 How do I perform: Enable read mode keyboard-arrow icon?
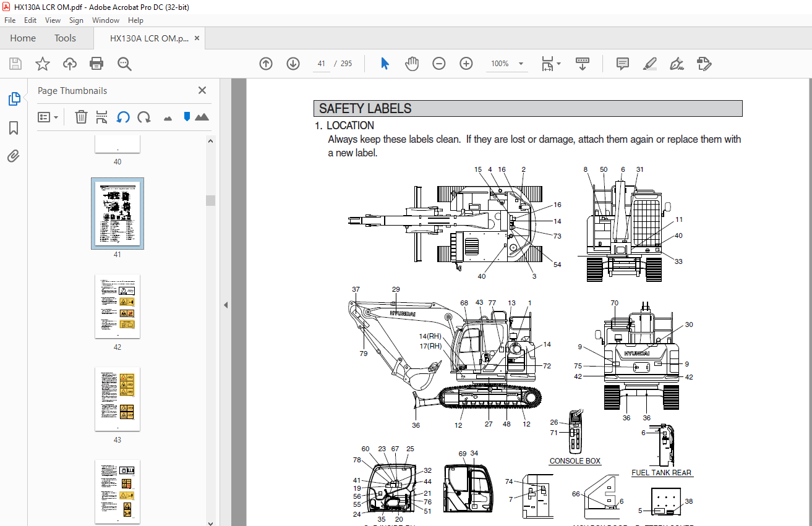click(x=583, y=64)
